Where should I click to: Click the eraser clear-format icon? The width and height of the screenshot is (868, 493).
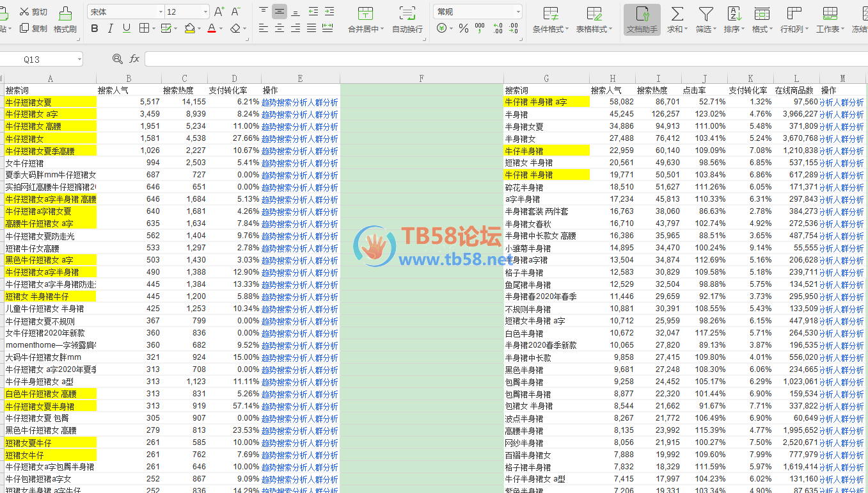pyautogui.click(x=235, y=28)
